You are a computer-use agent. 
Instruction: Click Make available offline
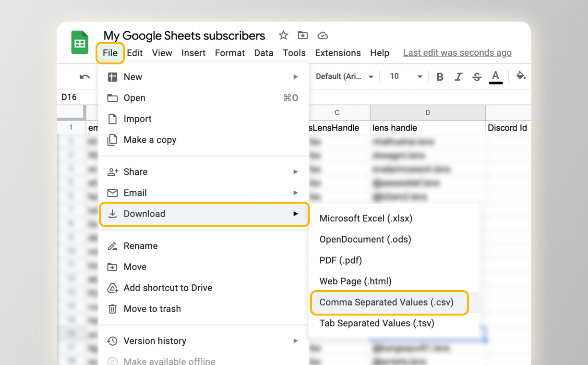pos(204,361)
